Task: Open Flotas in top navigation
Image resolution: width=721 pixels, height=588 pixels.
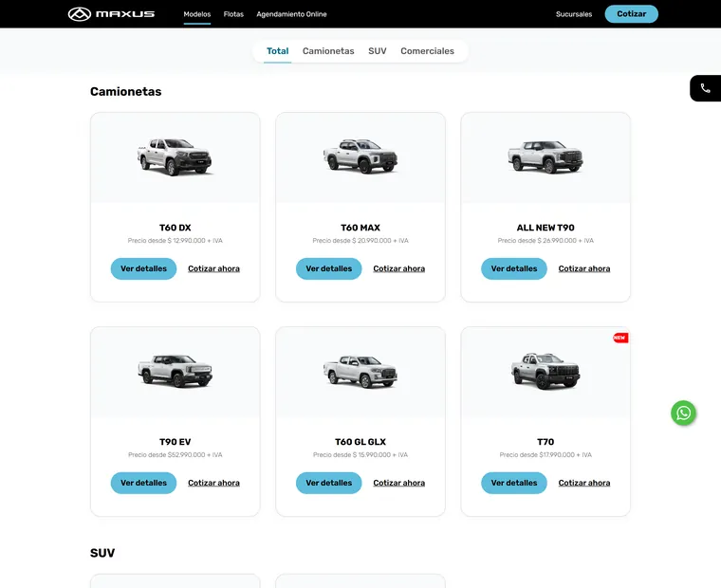Action: (233, 14)
